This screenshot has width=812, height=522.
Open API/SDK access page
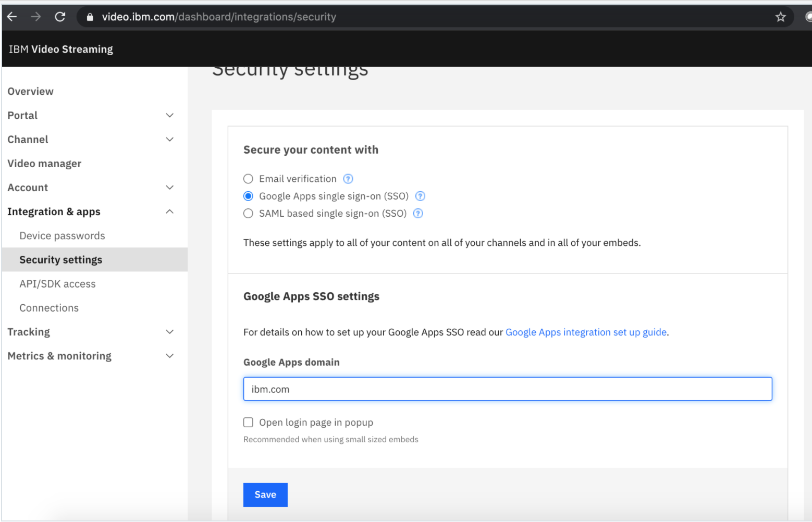point(57,284)
